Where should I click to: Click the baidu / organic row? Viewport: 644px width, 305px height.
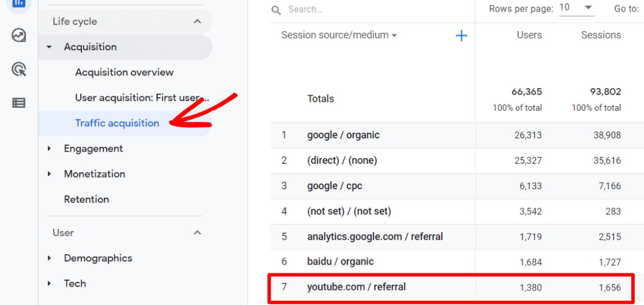pyautogui.click(x=456, y=262)
